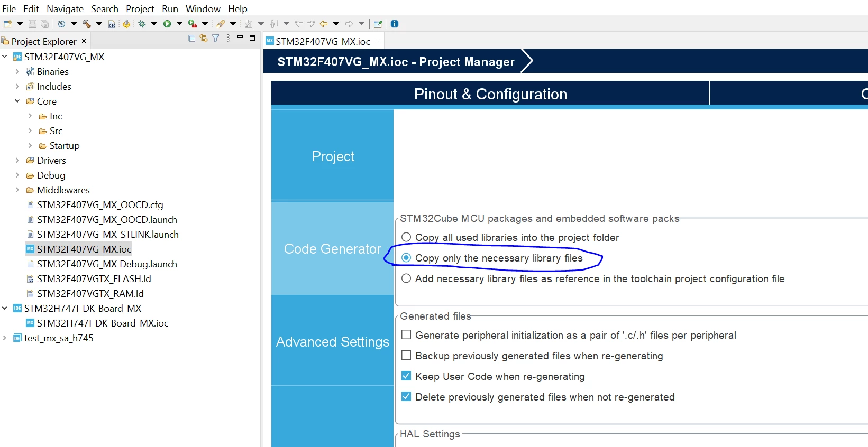Open the Navigate menu
Viewport: 868px width, 447px height.
click(x=65, y=8)
